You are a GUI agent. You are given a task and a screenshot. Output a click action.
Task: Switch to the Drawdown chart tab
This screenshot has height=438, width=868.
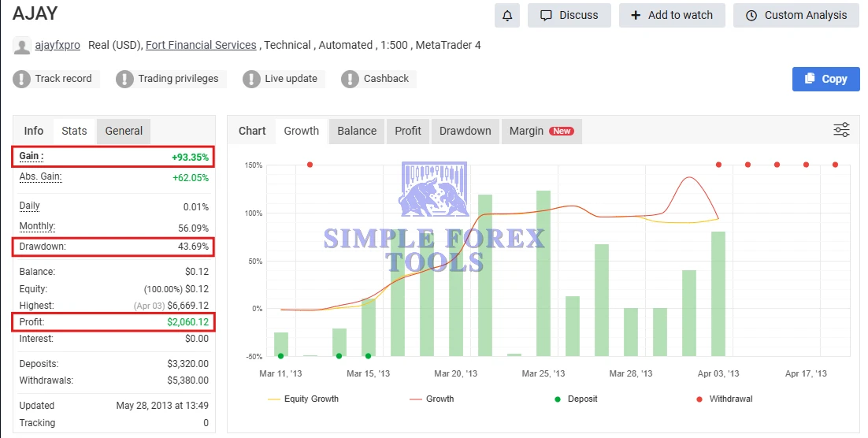click(x=465, y=132)
